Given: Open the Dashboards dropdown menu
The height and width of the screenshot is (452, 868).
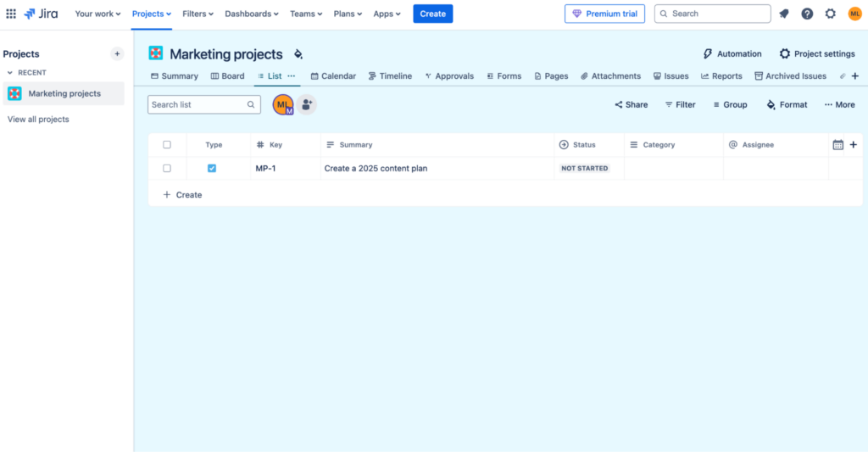Looking at the screenshot, I should tap(251, 14).
